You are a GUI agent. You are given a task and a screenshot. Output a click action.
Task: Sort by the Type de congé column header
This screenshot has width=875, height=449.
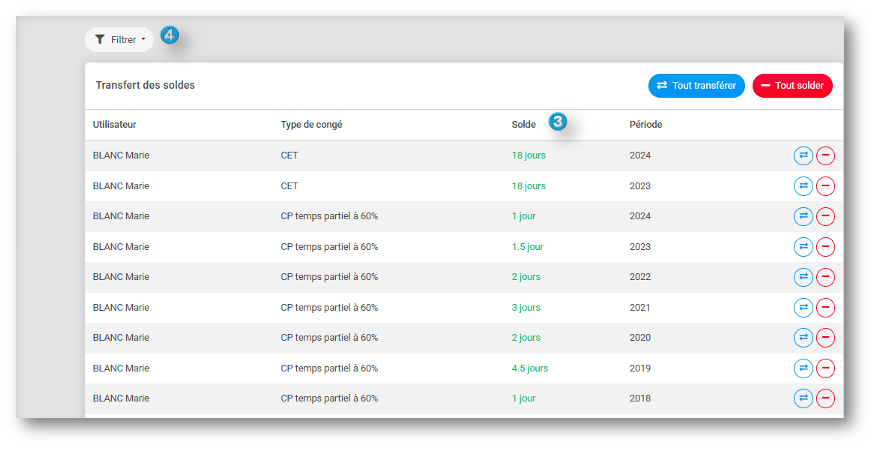[x=311, y=124]
